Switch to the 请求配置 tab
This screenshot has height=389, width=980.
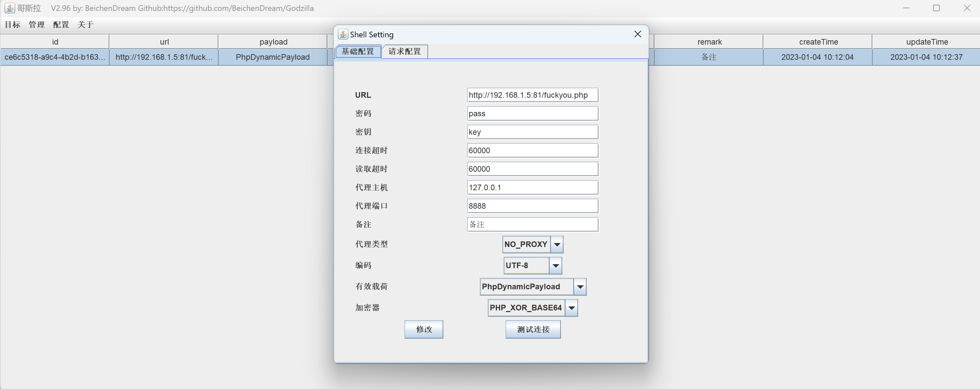(x=404, y=52)
